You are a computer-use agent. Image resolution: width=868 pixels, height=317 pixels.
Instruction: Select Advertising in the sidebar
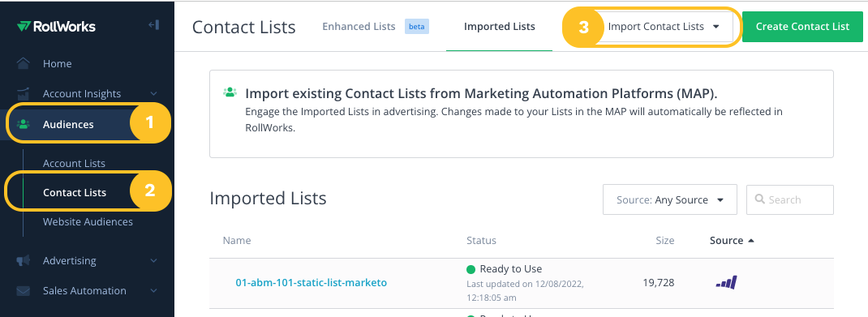(x=70, y=260)
